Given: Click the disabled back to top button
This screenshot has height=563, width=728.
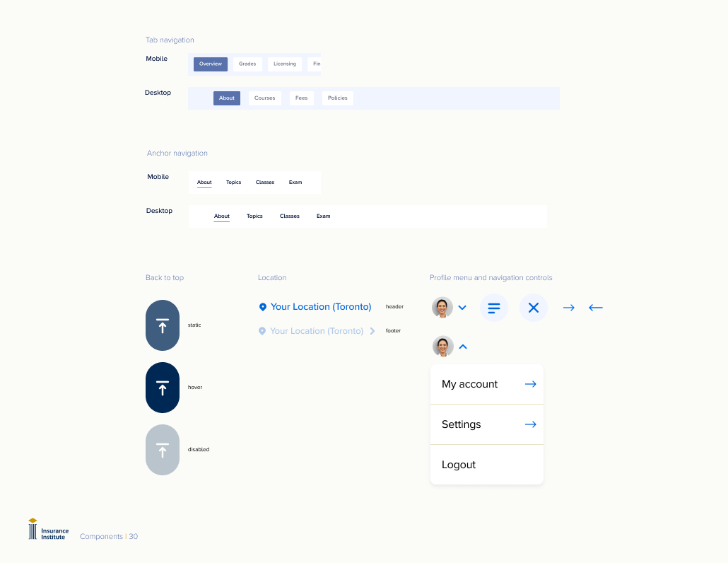Looking at the screenshot, I should (x=163, y=450).
